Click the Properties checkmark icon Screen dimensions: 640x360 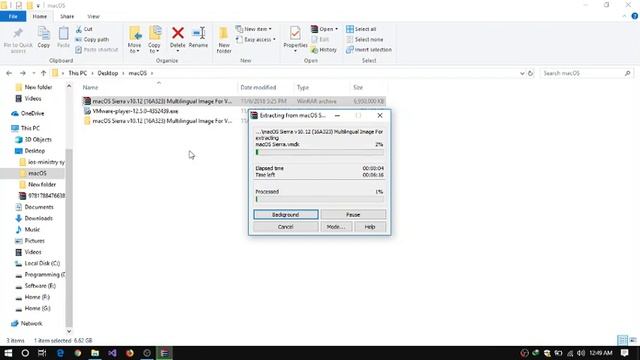coord(295,33)
